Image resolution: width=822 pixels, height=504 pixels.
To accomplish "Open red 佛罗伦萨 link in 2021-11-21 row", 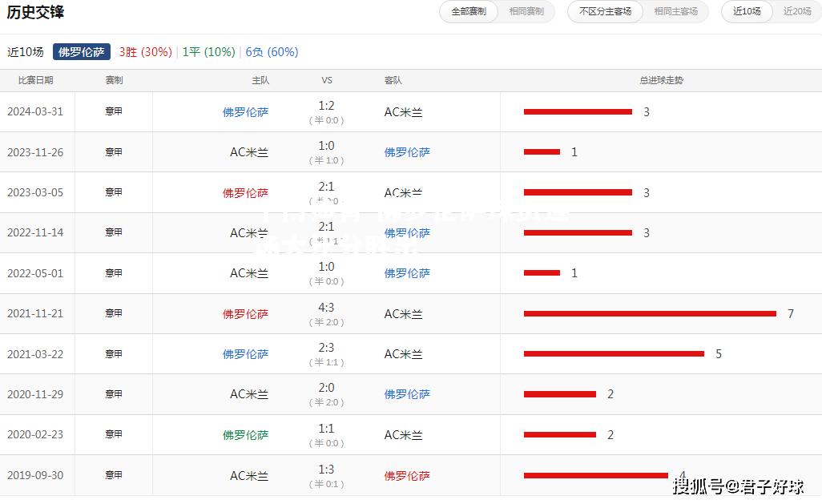I will pos(245,313).
